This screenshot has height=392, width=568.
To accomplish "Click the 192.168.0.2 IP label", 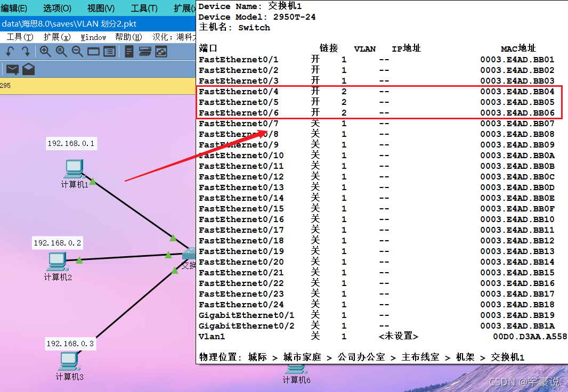I will pos(58,243).
